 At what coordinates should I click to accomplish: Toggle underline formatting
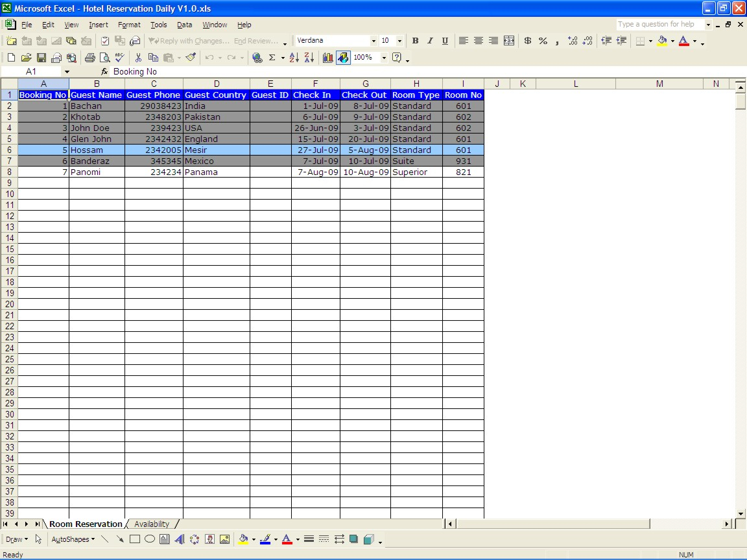(445, 40)
